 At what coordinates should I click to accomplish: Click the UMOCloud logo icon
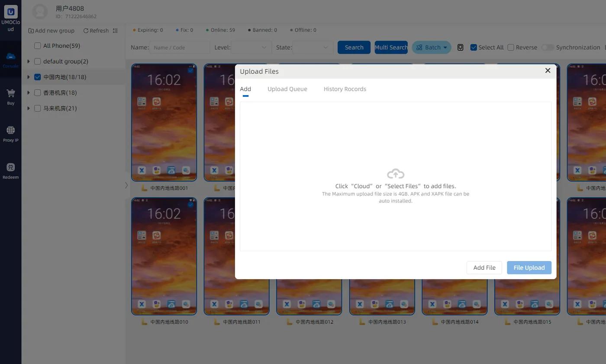(10, 11)
